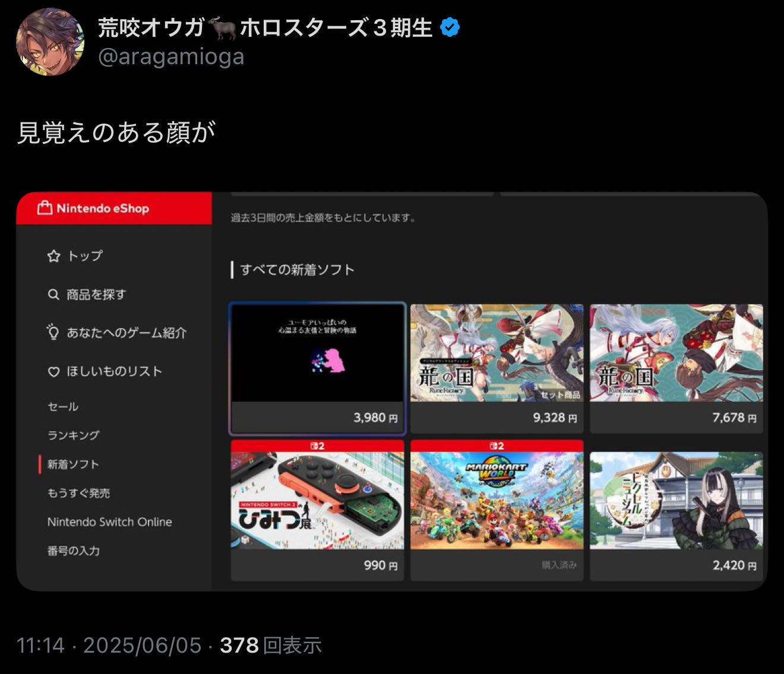This screenshot has width=784, height=674.
Task: Open the Nintendo Switch 2 ひみつ展 thumbnail
Action: click(x=318, y=501)
